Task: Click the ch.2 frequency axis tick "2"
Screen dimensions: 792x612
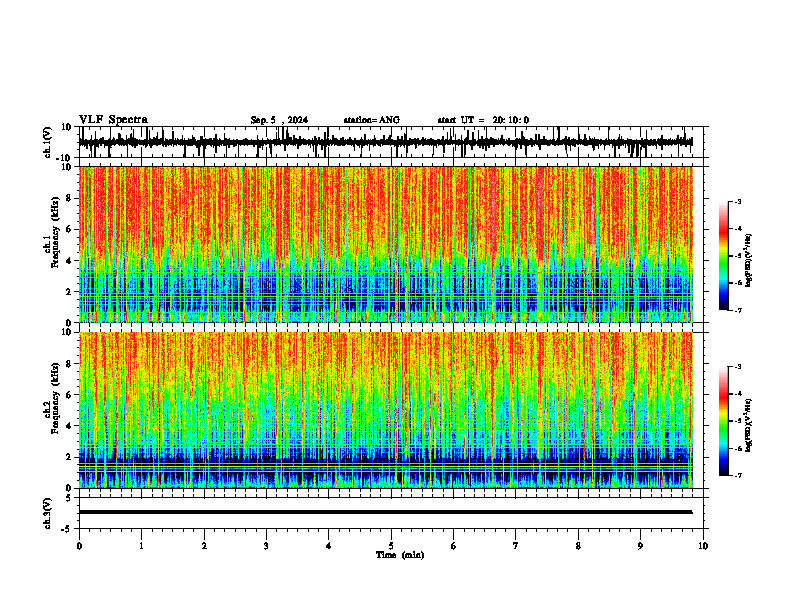Action: [x=69, y=457]
